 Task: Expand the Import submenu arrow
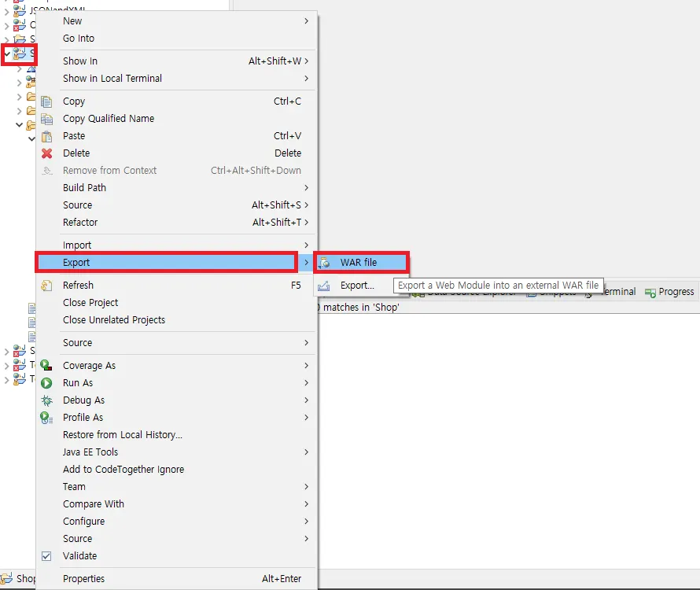306,245
